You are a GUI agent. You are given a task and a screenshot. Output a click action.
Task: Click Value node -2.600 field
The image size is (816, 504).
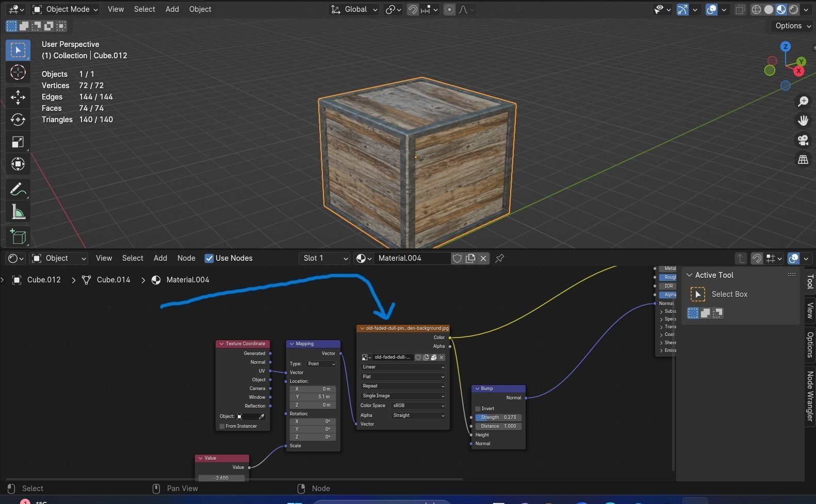222,478
